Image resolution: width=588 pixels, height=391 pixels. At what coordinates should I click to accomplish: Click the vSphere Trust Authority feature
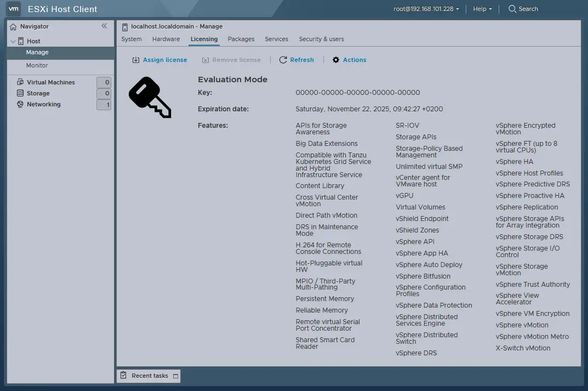coord(533,285)
